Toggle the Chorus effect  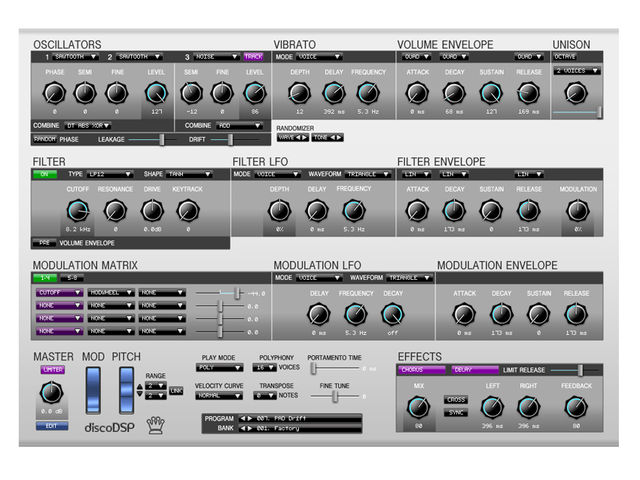click(422, 370)
